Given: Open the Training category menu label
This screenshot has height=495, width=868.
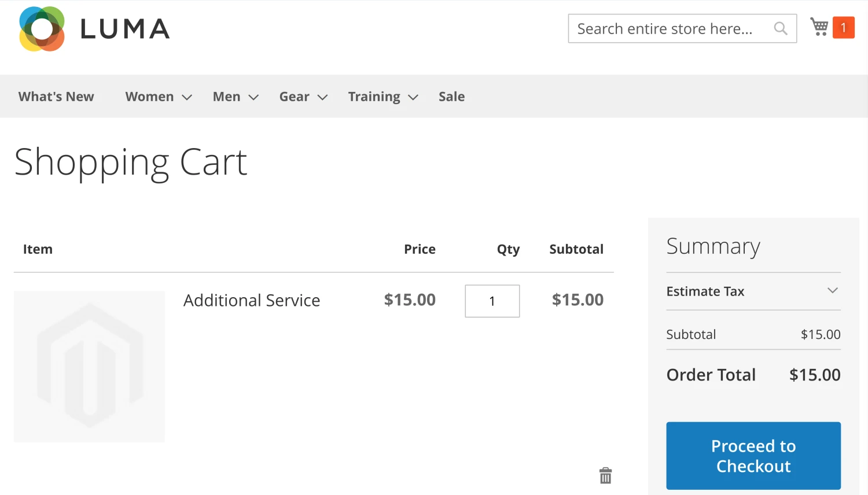Looking at the screenshot, I should [374, 97].
